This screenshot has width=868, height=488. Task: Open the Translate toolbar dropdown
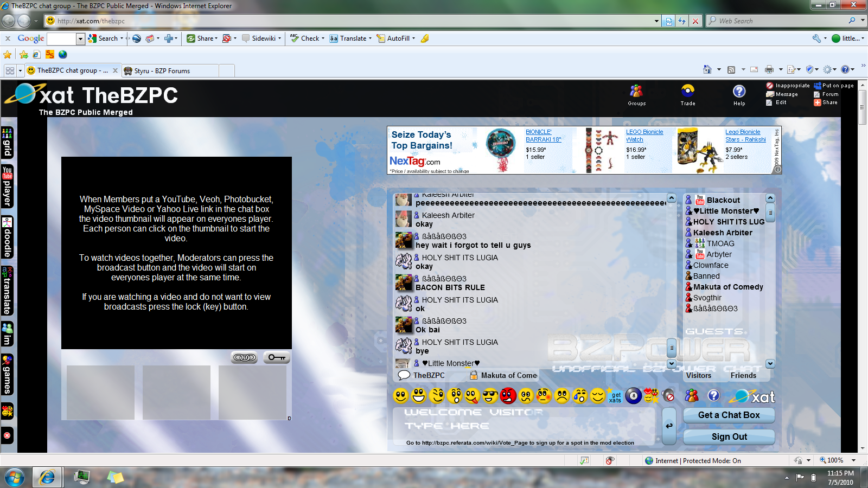[370, 38]
